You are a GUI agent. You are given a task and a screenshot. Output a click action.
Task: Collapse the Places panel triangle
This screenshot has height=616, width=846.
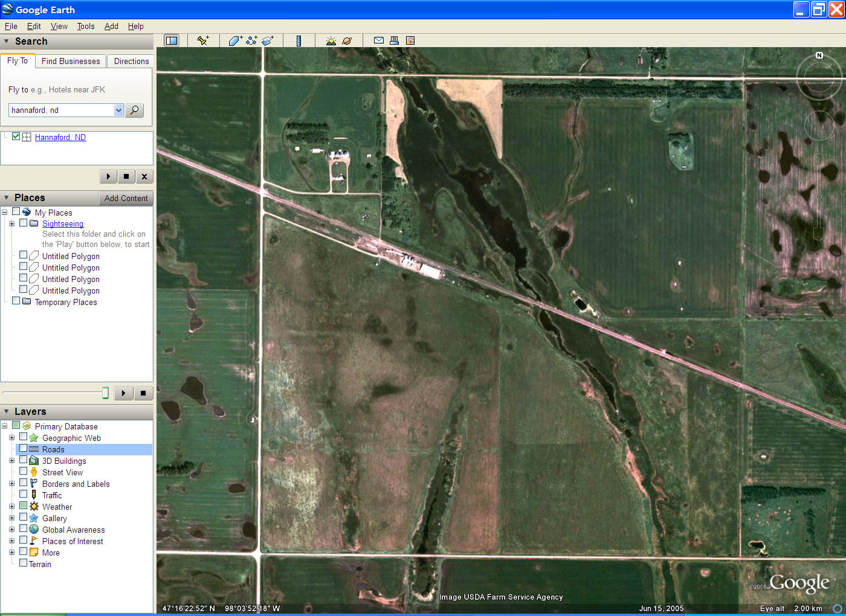tap(7, 197)
